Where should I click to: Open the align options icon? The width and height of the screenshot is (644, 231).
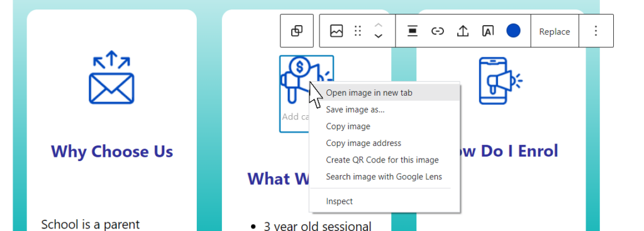point(413,31)
